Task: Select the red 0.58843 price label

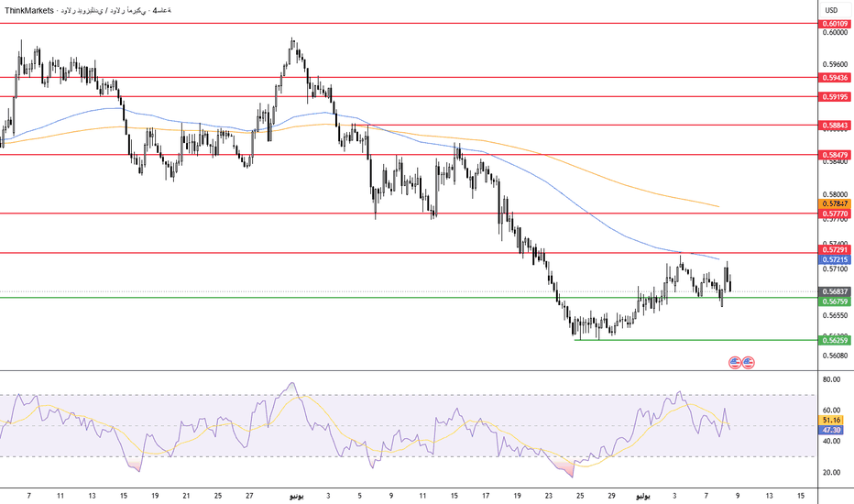Action: [x=835, y=126]
